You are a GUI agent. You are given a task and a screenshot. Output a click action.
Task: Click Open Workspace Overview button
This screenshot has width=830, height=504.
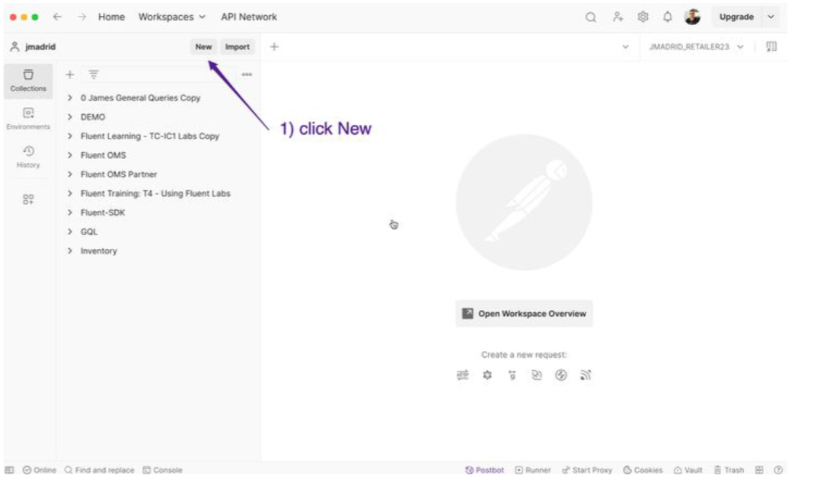click(x=524, y=314)
